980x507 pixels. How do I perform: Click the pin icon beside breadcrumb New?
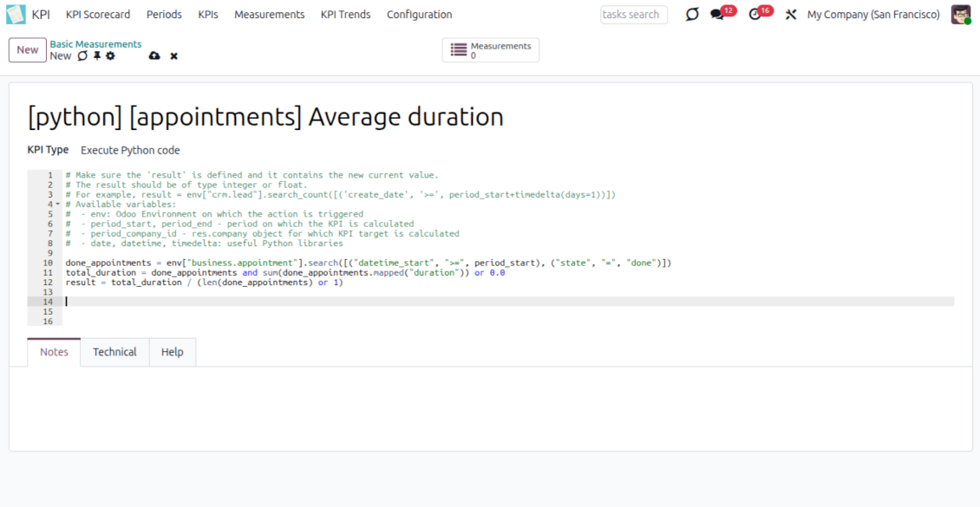pyautogui.click(x=97, y=56)
